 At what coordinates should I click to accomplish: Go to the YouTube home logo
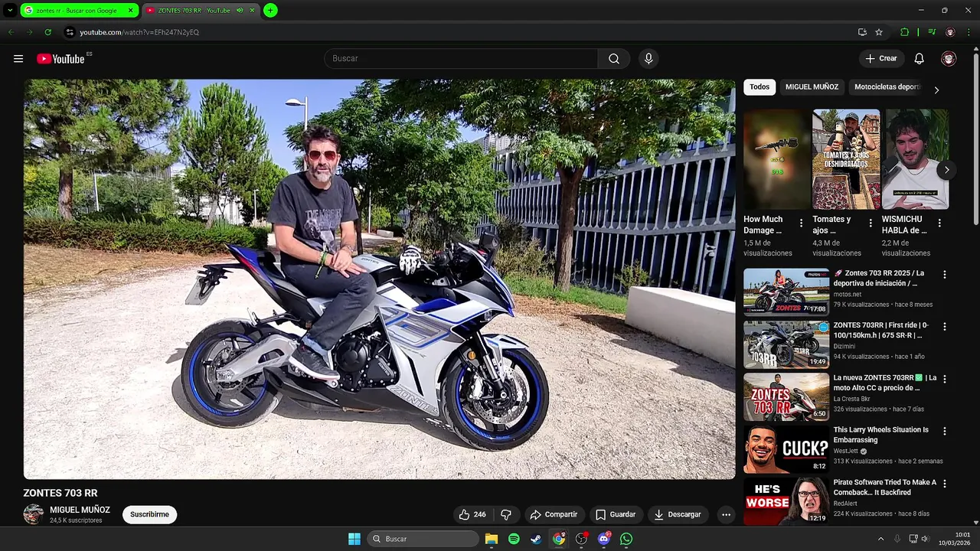point(60,59)
